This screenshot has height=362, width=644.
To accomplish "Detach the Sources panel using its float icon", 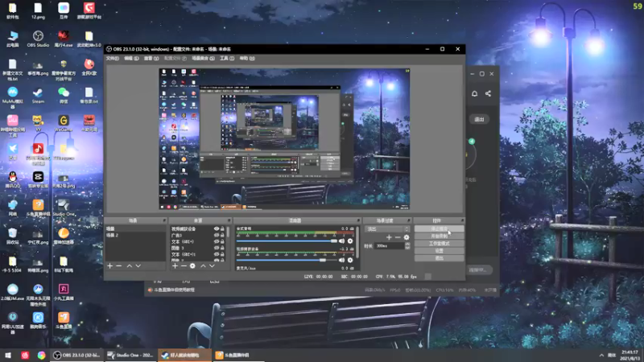I will tap(229, 220).
